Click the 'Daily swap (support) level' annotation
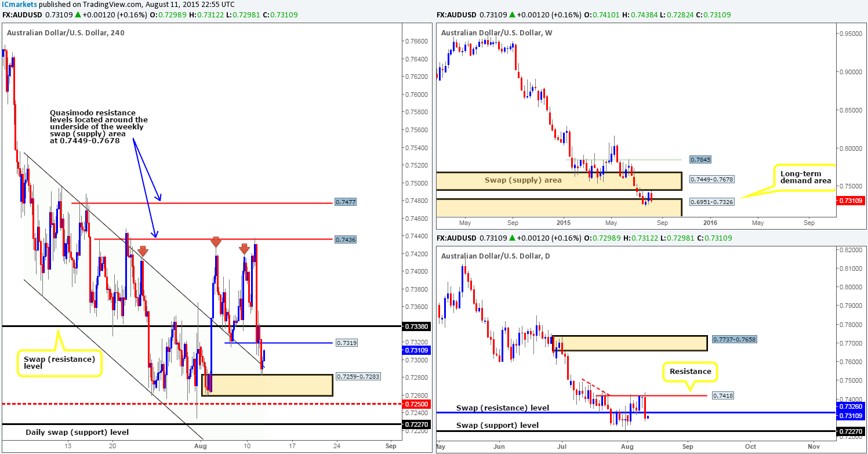This screenshot has height=454, width=868. [x=77, y=433]
